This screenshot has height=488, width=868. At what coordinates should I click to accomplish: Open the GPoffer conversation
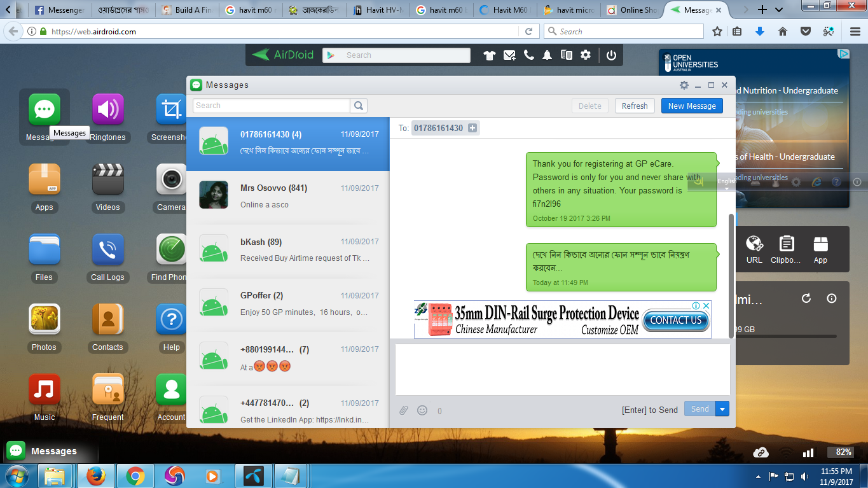288,305
